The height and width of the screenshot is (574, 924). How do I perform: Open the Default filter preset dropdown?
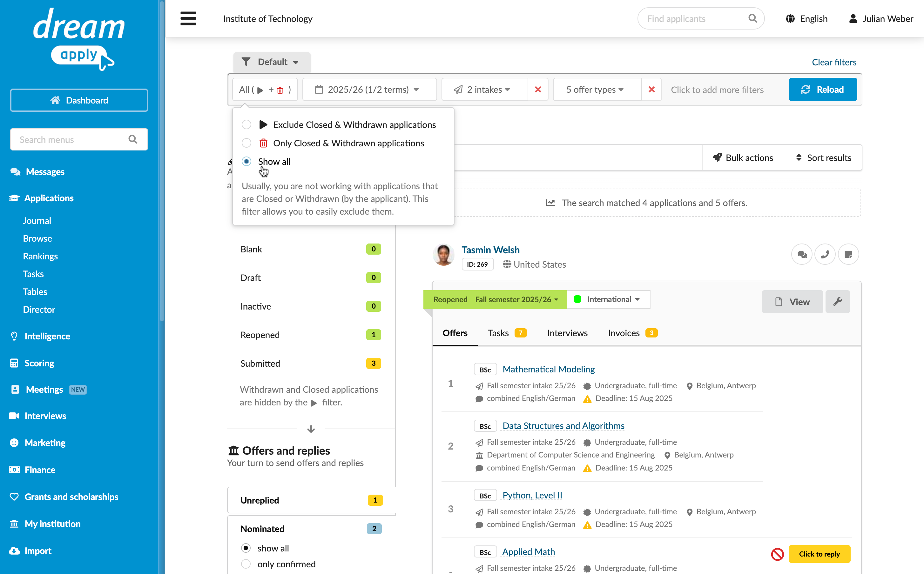pos(272,62)
